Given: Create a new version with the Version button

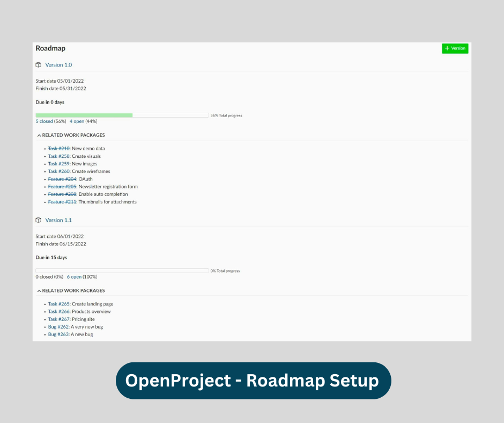Looking at the screenshot, I should pyautogui.click(x=455, y=48).
